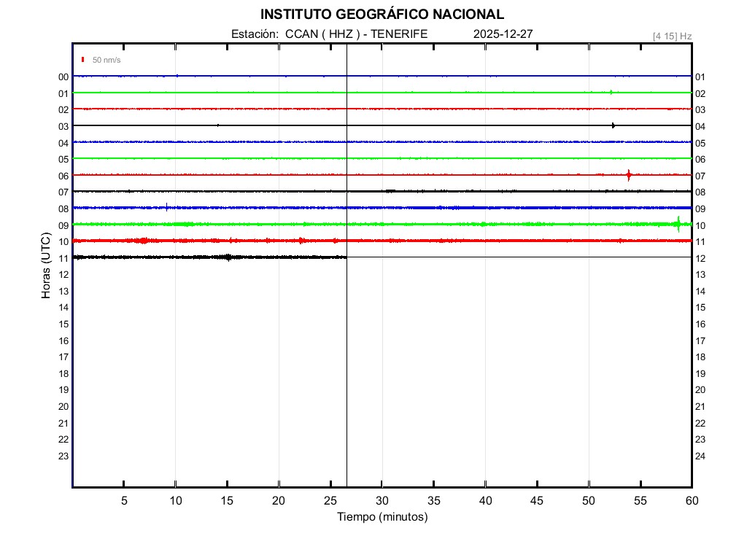Viewport: 747px width, 560px height.
Task: Click the 30 tick on the time axis
Action: 382,500
